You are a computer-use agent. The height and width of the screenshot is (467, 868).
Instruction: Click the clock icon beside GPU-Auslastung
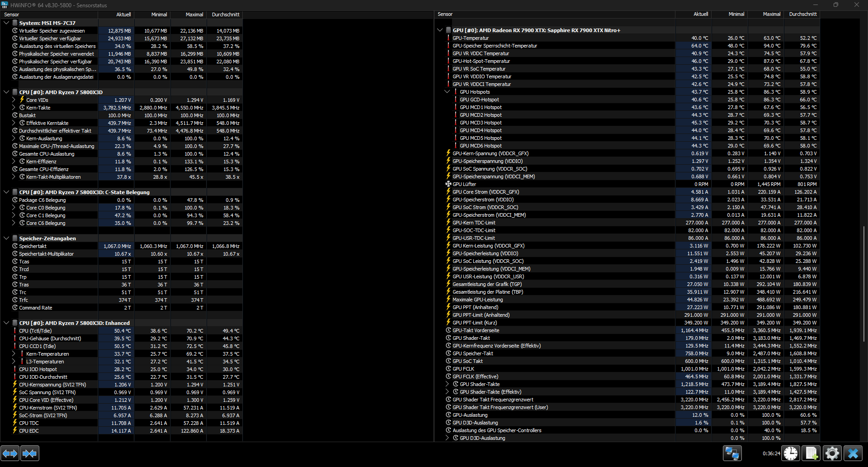click(448, 415)
